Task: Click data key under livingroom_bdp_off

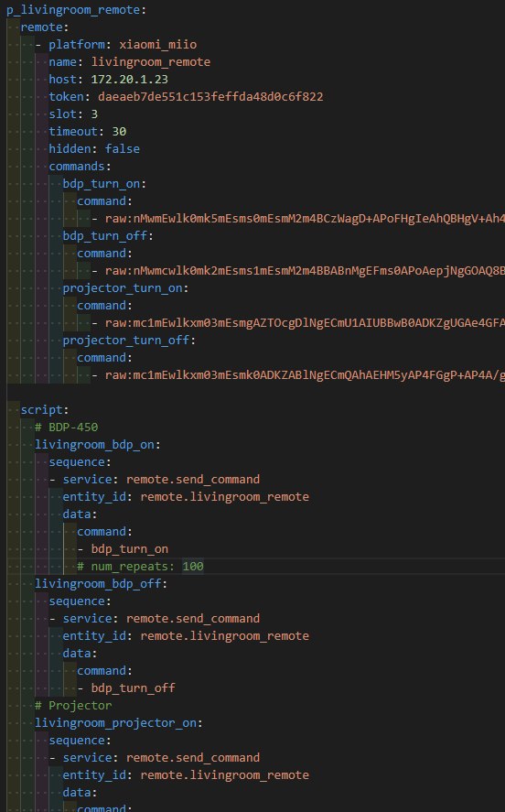Action: (x=77, y=654)
